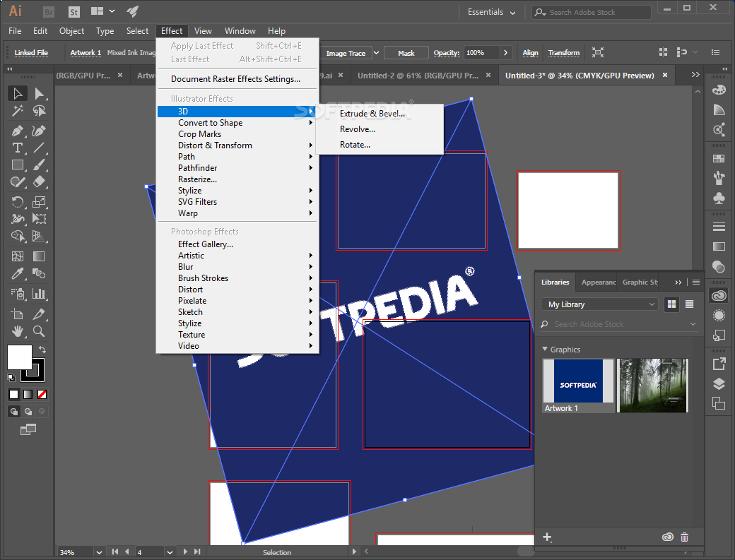The height and width of the screenshot is (560, 735).
Task: Open the zoom level dropdown
Action: tap(99, 552)
